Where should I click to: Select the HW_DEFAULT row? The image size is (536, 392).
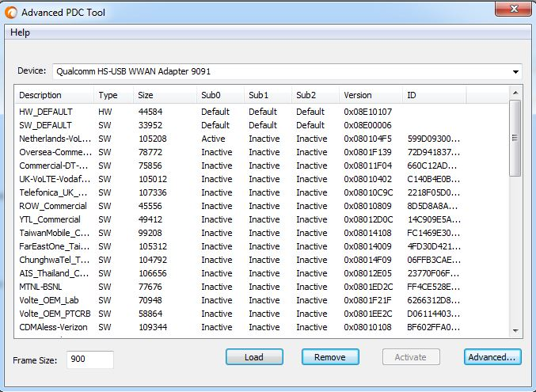click(262, 112)
